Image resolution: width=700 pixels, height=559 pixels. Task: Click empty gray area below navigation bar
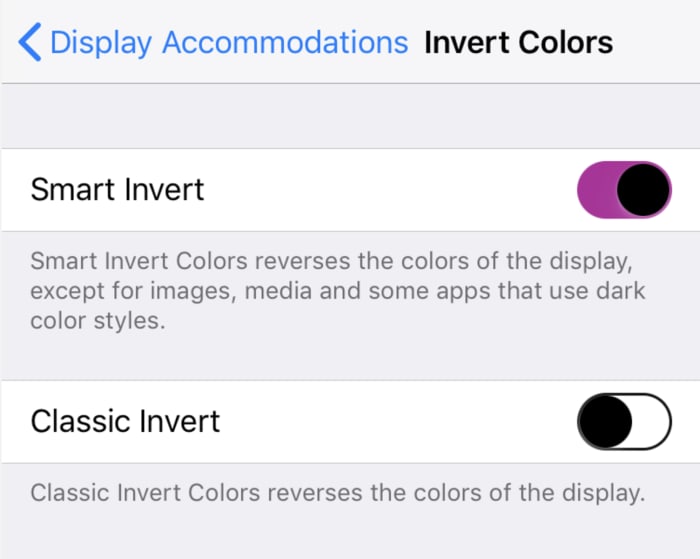[x=350, y=116]
